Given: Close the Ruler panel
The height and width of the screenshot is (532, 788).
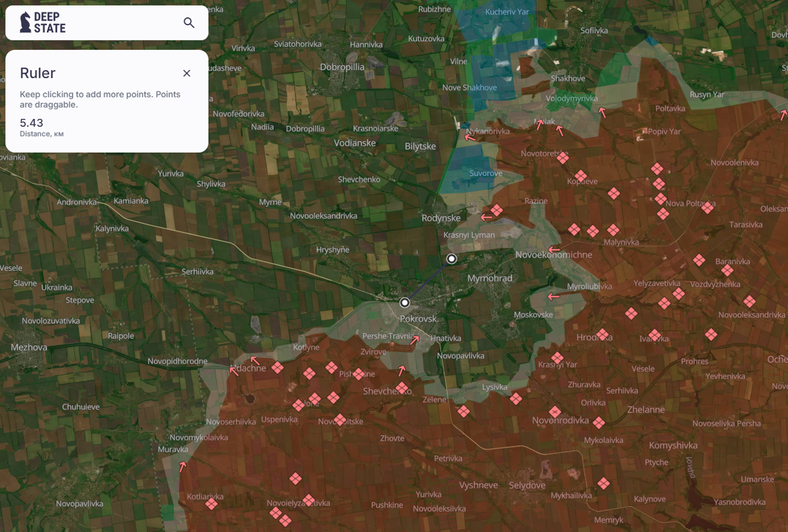Looking at the screenshot, I should tap(187, 73).
